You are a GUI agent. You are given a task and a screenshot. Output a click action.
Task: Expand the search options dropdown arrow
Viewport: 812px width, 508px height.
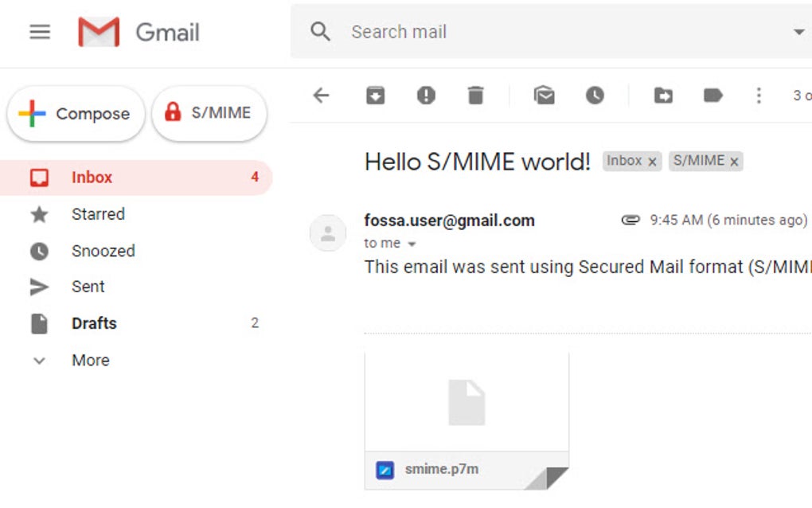[x=798, y=32]
